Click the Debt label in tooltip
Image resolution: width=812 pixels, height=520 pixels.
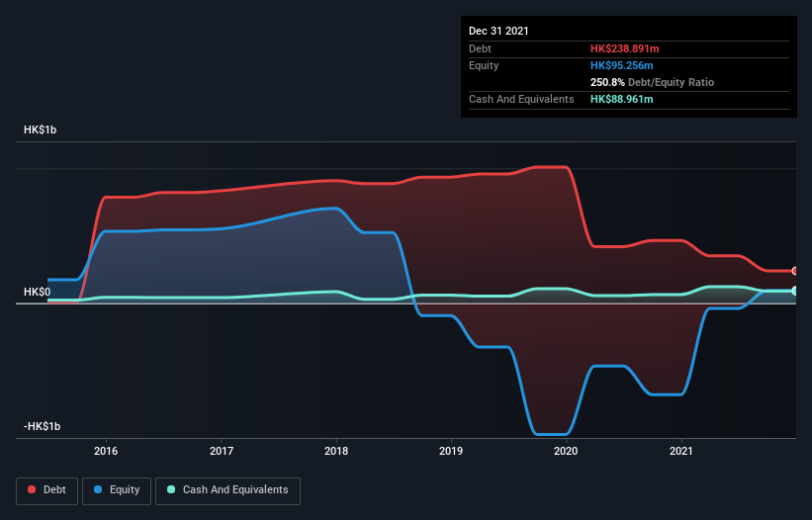coord(480,48)
